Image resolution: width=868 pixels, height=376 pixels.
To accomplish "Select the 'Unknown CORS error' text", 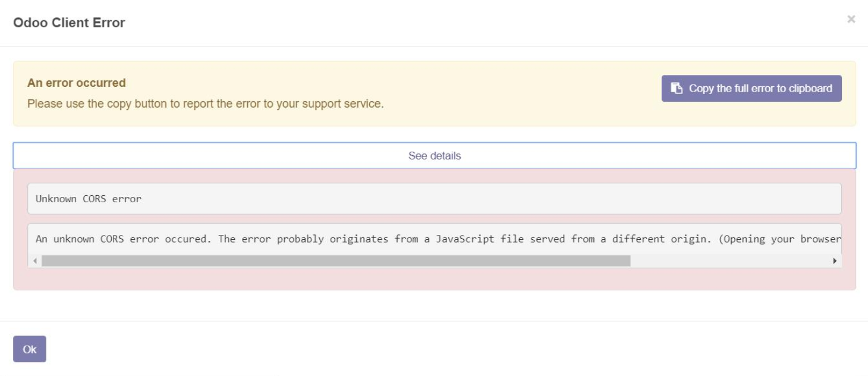I will pyautogui.click(x=89, y=199).
